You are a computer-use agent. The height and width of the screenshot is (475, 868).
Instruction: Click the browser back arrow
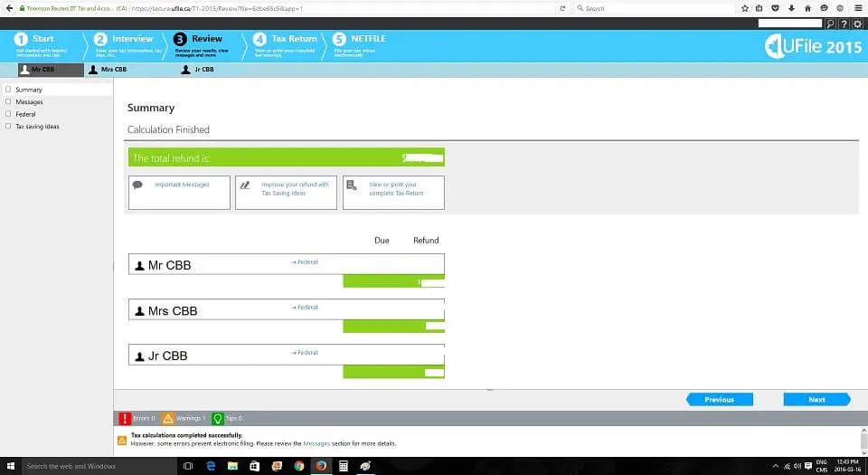9,8
